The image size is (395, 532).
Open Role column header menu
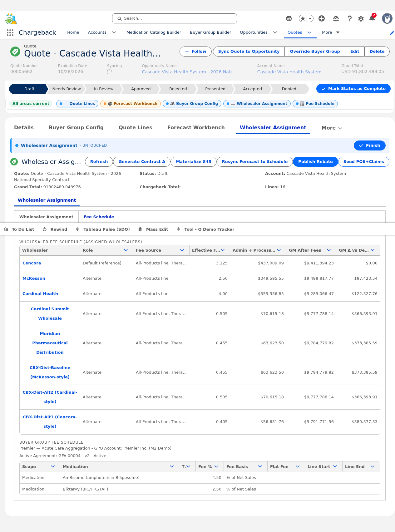126,250
